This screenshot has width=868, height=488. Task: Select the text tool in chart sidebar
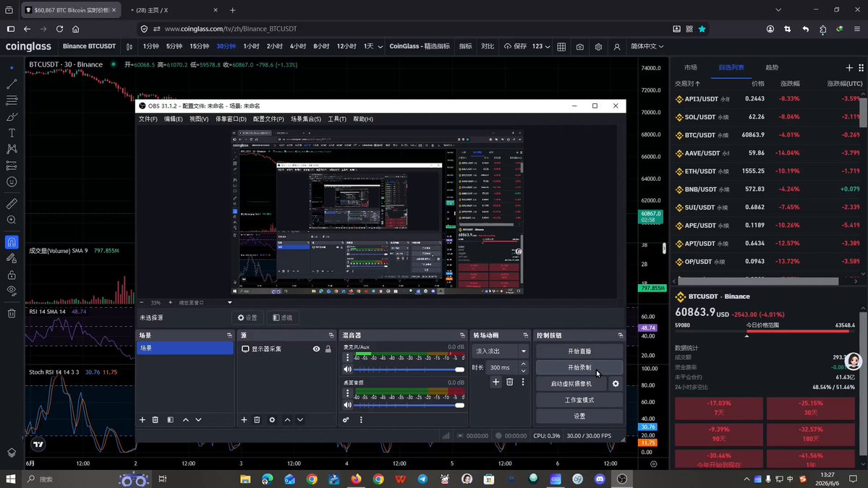pyautogui.click(x=12, y=133)
